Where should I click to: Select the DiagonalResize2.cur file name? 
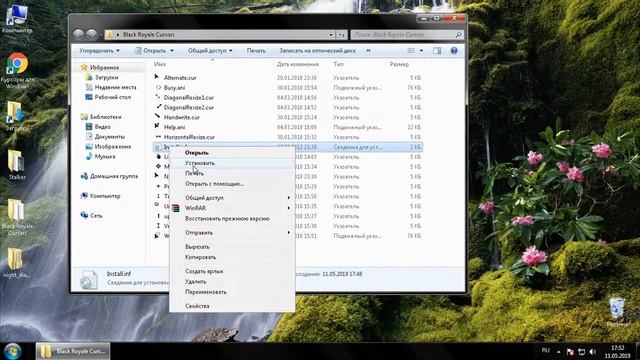[x=189, y=107]
